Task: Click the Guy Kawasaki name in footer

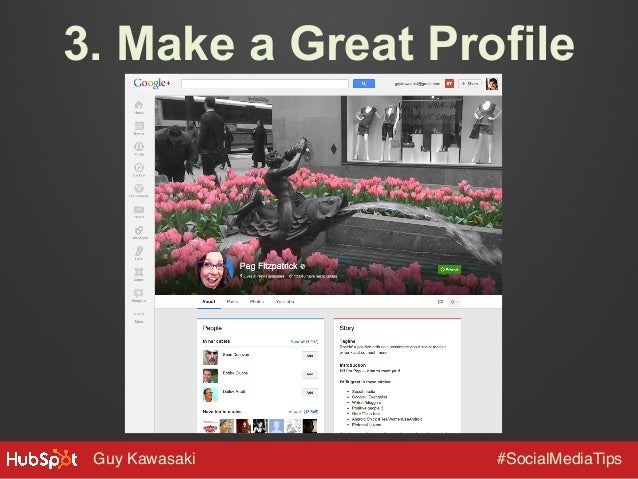Action: (x=144, y=459)
